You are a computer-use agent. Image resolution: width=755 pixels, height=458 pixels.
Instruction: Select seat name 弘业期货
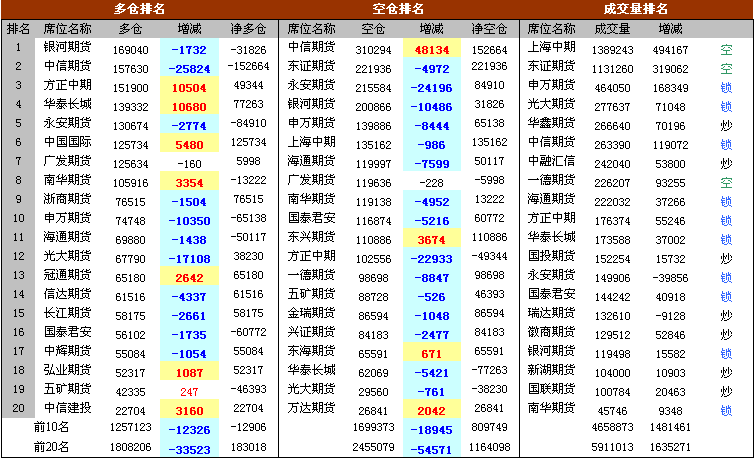tap(67, 370)
